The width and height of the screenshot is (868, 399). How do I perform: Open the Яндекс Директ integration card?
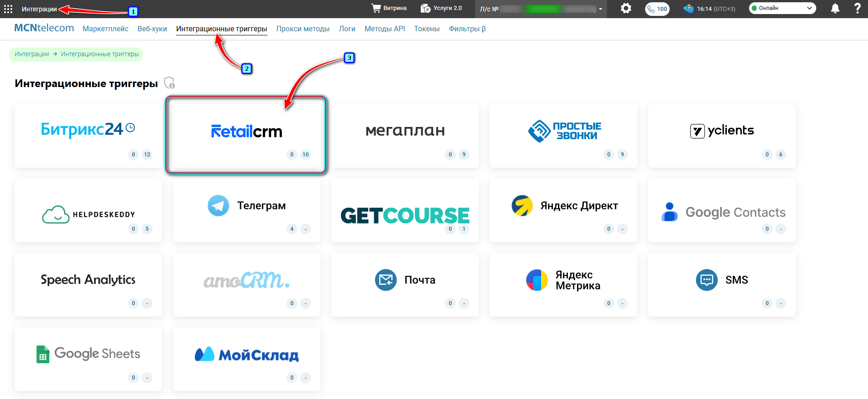pyautogui.click(x=563, y=210)
